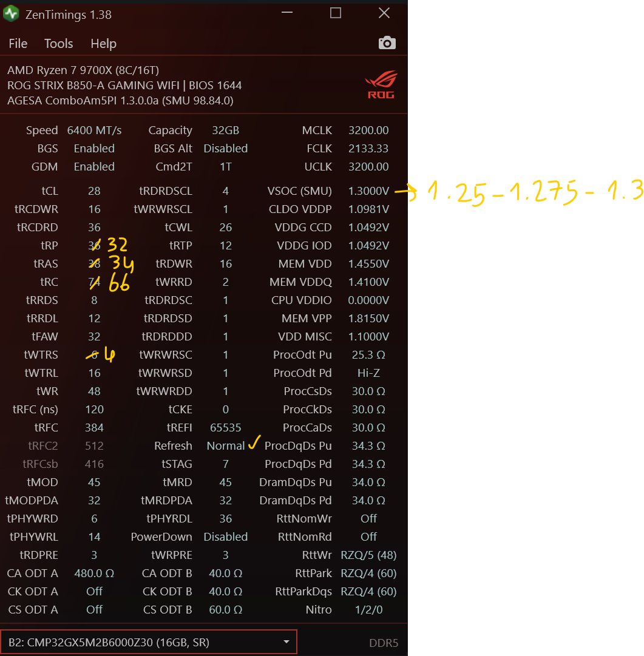
Task: Open the Help menu
Action: click(x=103, y=44)
